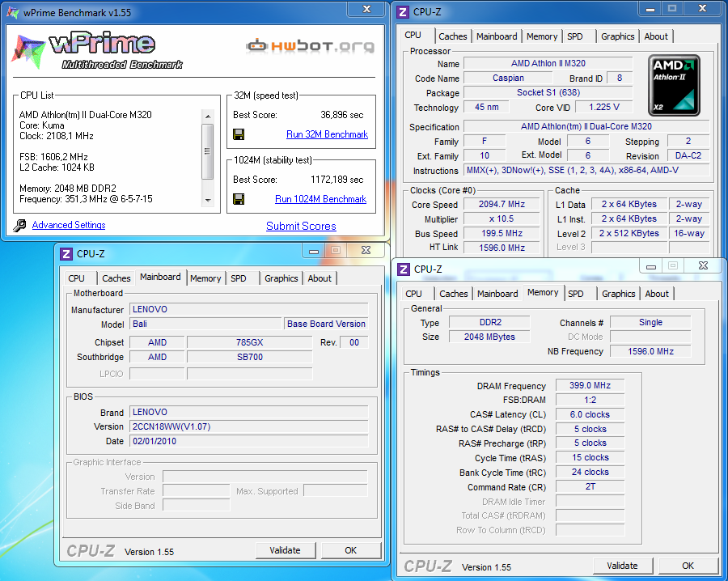This screenshot has height=581, width=728.
Task: Minimize the top CPU-Z CPU window
Action: 650,8
